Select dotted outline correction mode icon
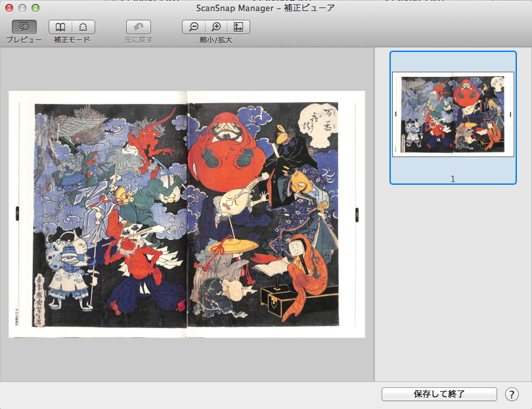The height and width of the screenshot is (409, 532). pyautogui.click(x=83, y=27)
